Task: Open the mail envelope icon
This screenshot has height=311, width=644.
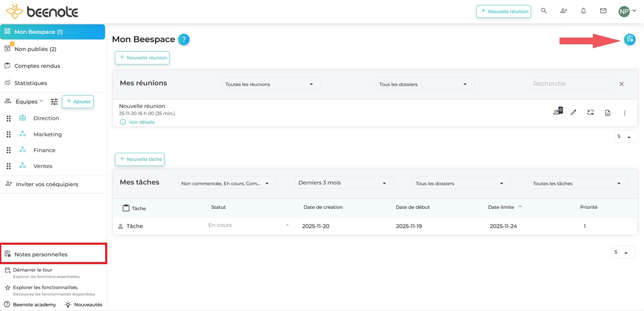Action: 603,11
